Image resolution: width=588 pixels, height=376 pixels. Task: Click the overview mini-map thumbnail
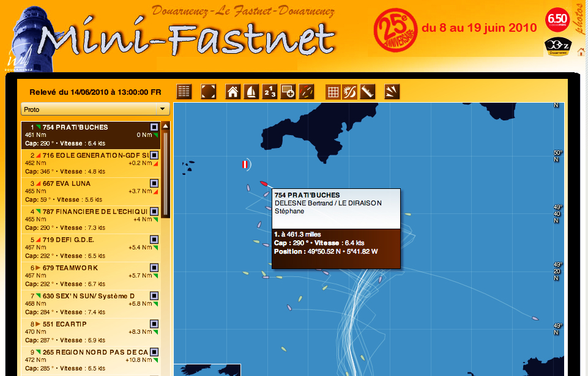tap(207, 370)
